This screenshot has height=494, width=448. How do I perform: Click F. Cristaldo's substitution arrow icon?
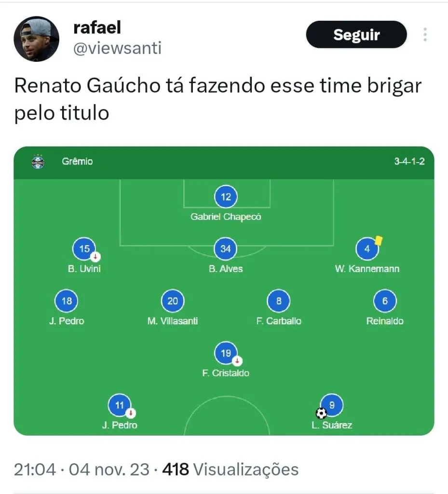pyautogui.click(x=237, y=361)
